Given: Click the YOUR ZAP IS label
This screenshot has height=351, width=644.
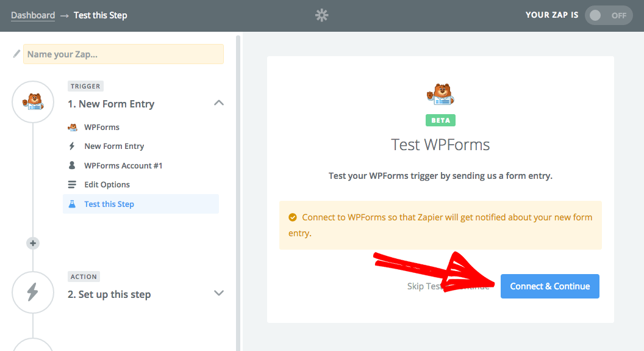Looking at the screenshot, I should pyautogui.click(x=551, y=15).
